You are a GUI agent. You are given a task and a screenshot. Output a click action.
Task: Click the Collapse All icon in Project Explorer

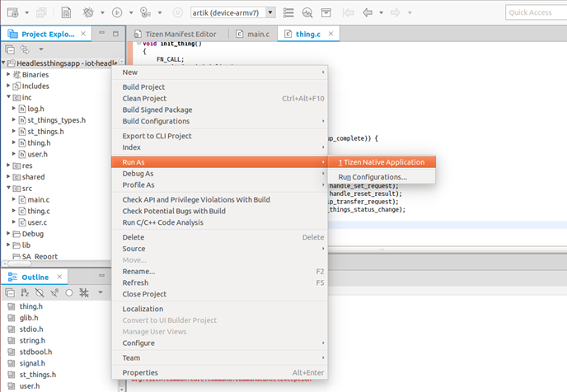pos(10,50)
